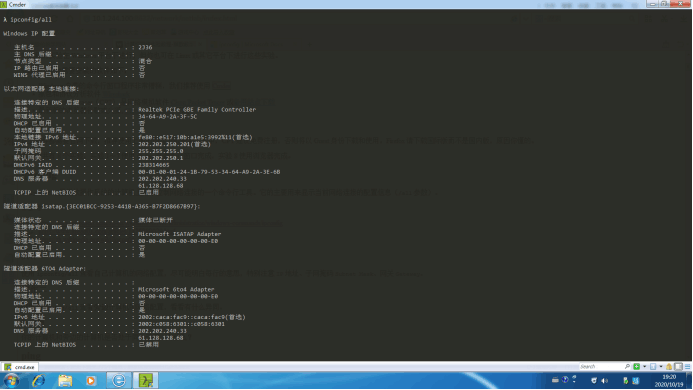Open the Cmder hamburger settings menu
The width and height of the screenshot is (693, 390).
point(687,367)
